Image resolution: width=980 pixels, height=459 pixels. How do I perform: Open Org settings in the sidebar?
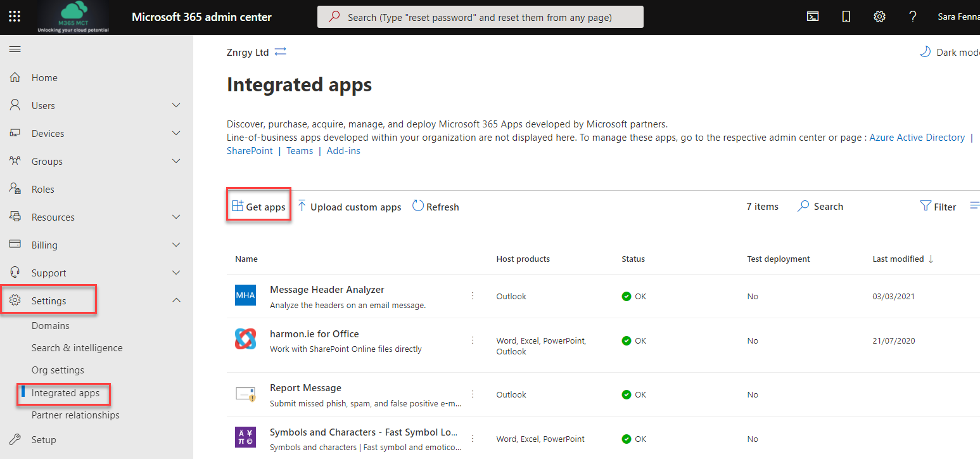pos(58,370)
